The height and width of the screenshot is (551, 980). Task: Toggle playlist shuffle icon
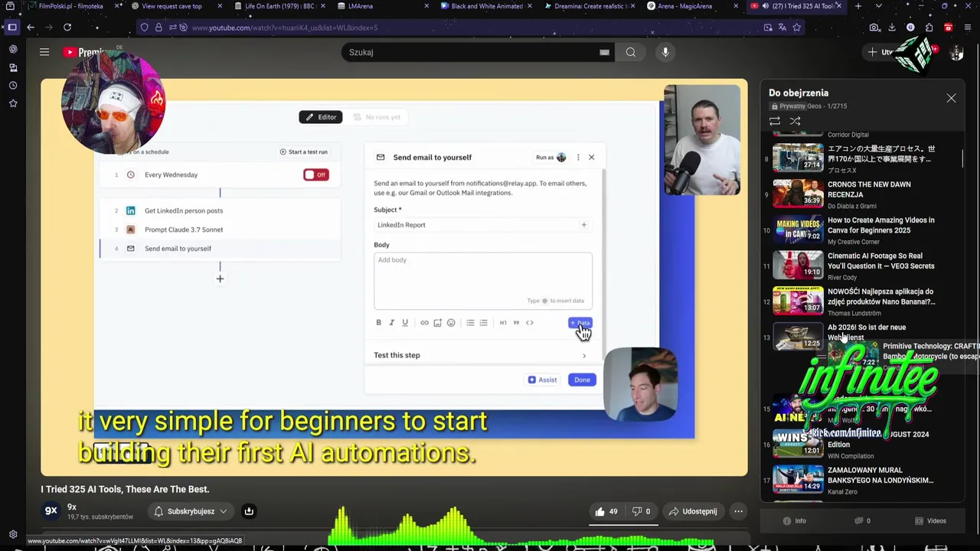point(795,121)
